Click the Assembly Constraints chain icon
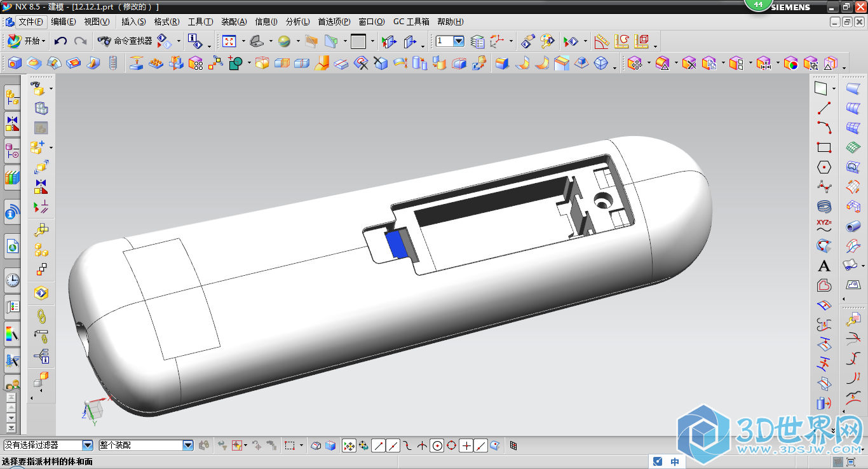868x469 pixels. pos(41,315)
